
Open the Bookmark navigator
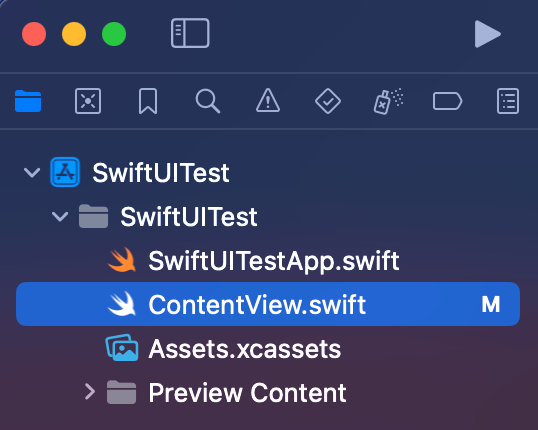point(148,101)
